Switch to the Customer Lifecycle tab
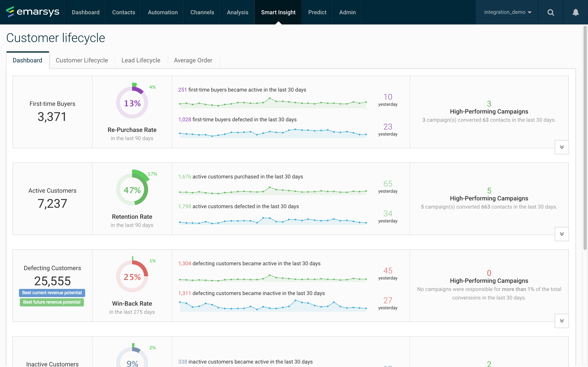 82,60
